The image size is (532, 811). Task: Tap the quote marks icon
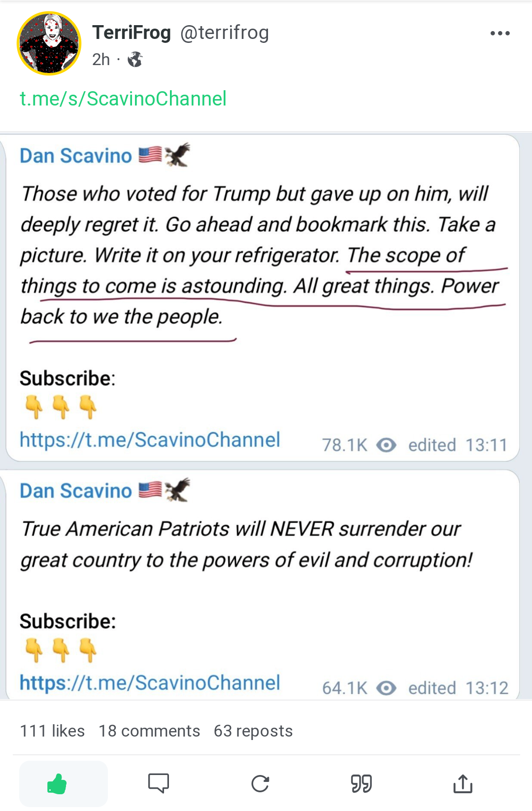(x=361, y=783)
